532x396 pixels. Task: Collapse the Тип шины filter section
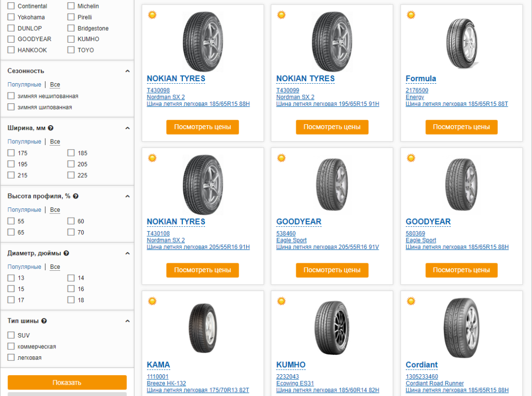tap(128, 321)
